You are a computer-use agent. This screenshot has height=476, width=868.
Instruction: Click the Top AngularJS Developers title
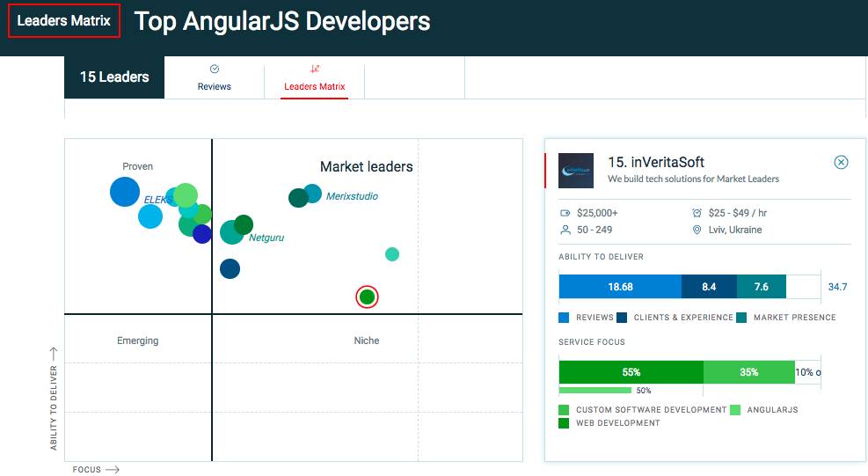coord(282,22)
